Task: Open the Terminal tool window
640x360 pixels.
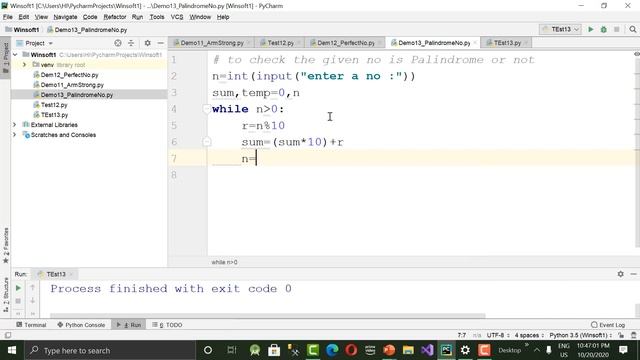Action: [x=31, y=325]
